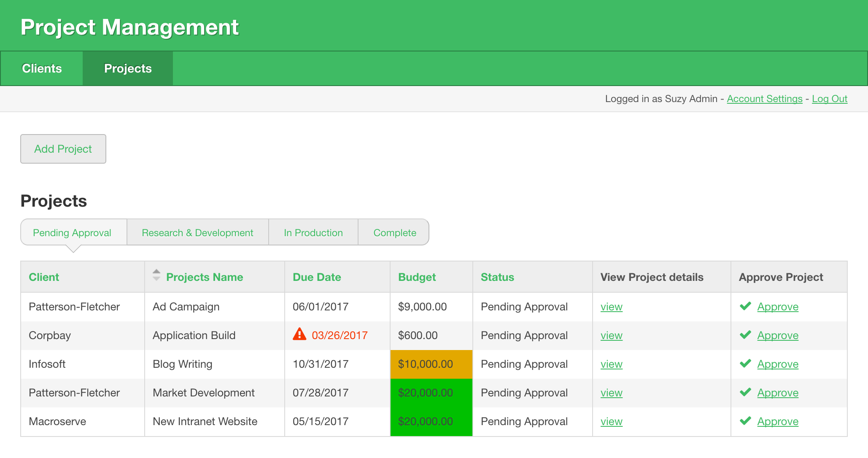Sort table by Budget column header
The height and width of the screenshot is (458, 868).
point(417,277)
